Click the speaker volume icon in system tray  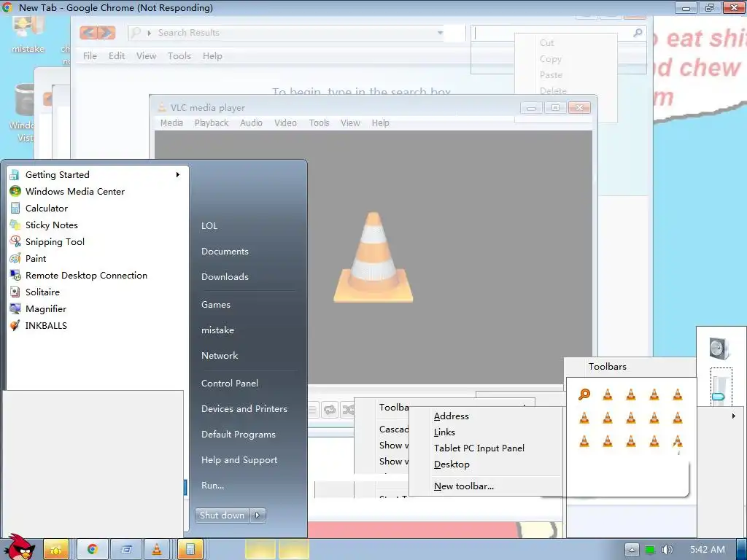667,550
